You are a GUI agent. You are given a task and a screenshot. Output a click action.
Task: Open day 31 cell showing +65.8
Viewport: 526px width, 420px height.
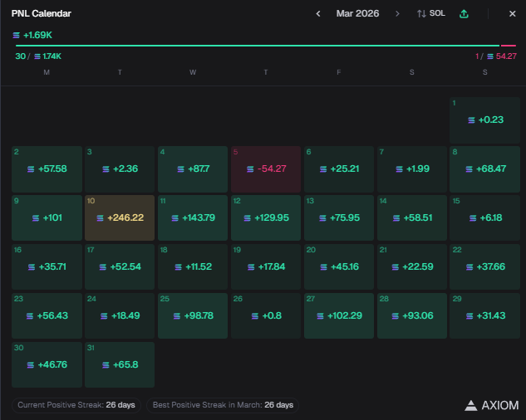120,365
